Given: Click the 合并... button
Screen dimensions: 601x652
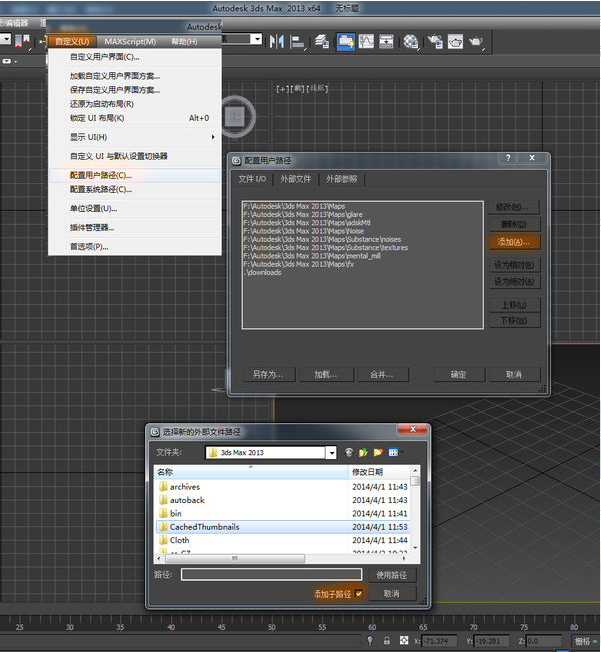Looking at the screenshot, I should (x=382, y=375).
